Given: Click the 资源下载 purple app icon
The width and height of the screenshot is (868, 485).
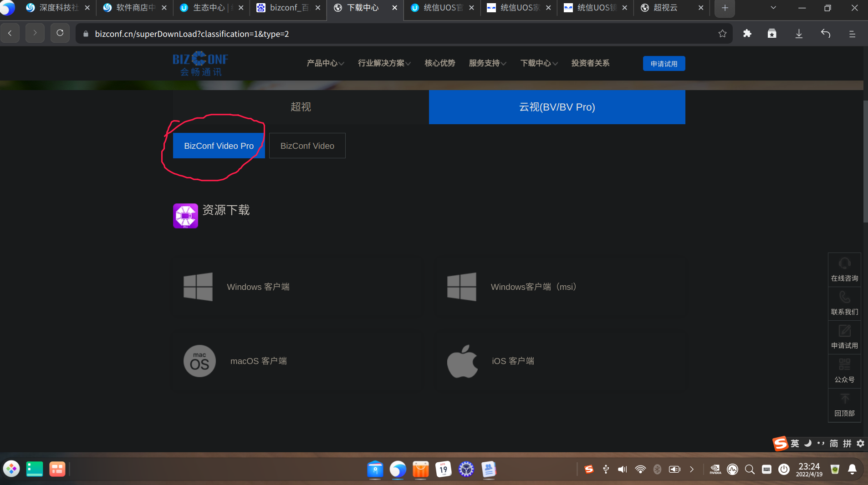Looking at the screenshot, I should (x=185, y=215).
